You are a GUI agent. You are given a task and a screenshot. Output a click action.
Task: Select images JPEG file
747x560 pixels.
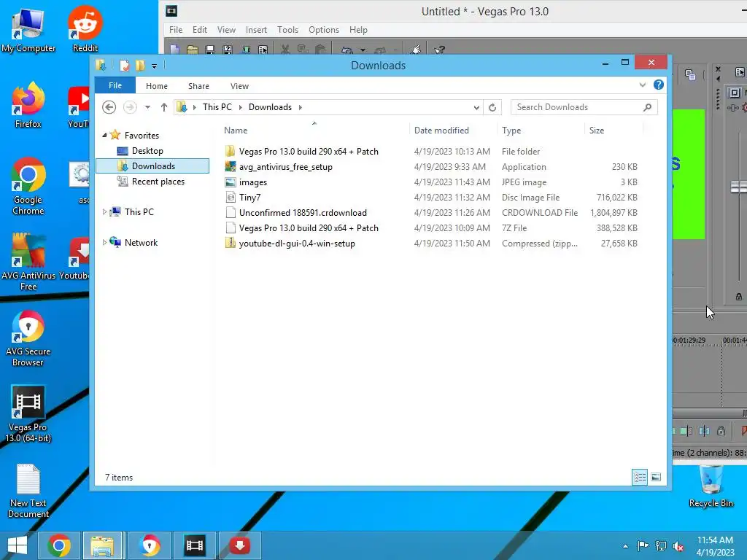[x=253, y=182]
